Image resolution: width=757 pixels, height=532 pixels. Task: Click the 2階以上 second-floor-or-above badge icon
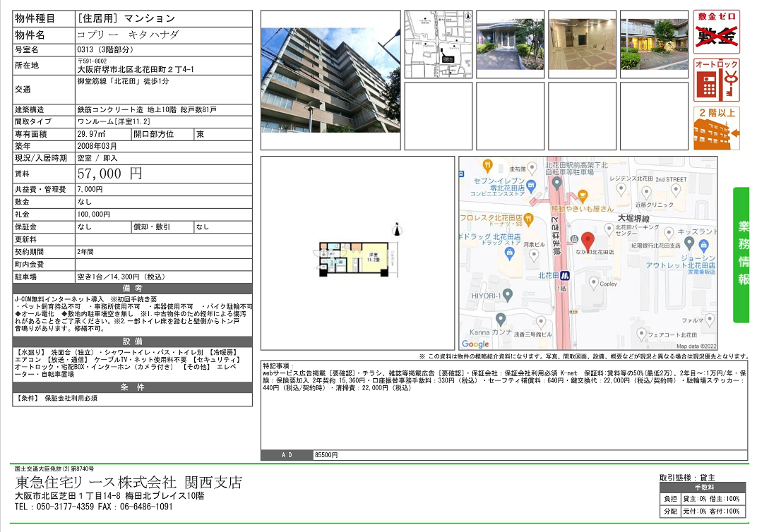click(717, 128)
